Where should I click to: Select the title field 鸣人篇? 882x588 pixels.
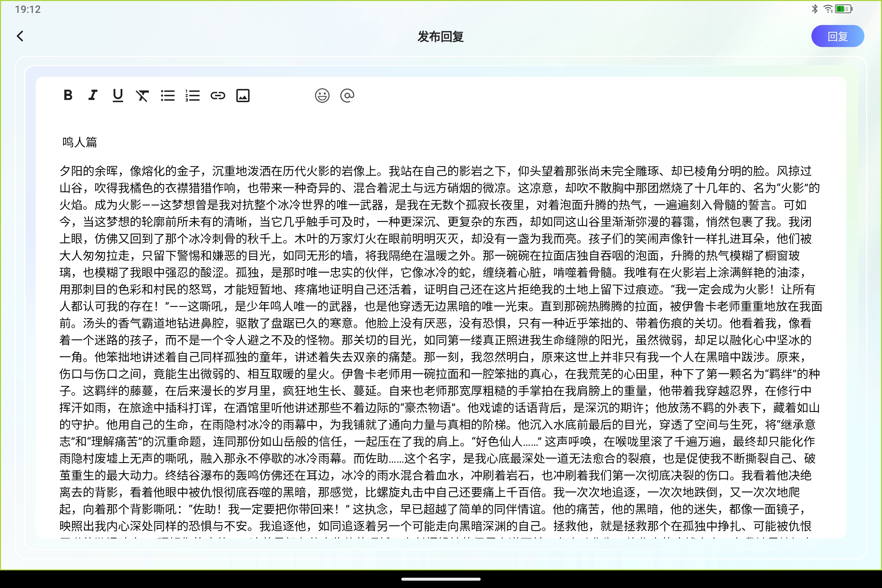pos(79,143)
